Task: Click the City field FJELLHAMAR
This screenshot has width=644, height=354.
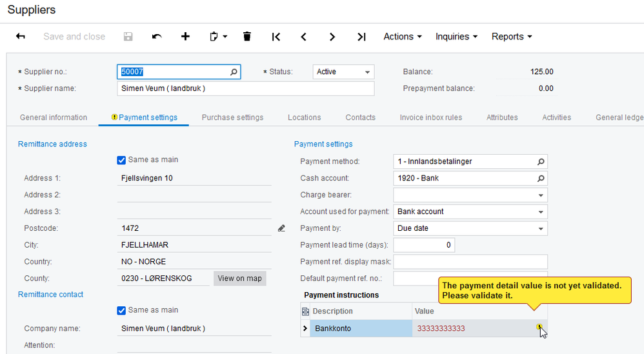Action: tap(194, 245)
